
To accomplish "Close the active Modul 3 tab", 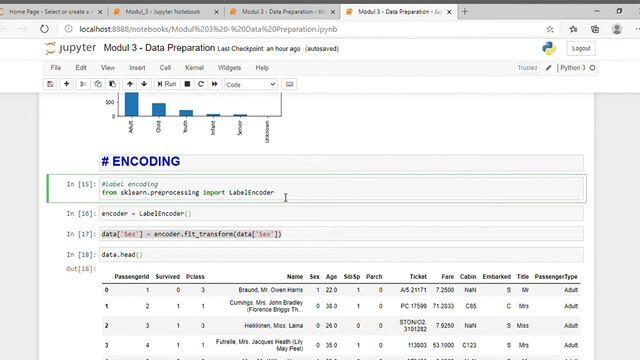I will coord(449,12).
